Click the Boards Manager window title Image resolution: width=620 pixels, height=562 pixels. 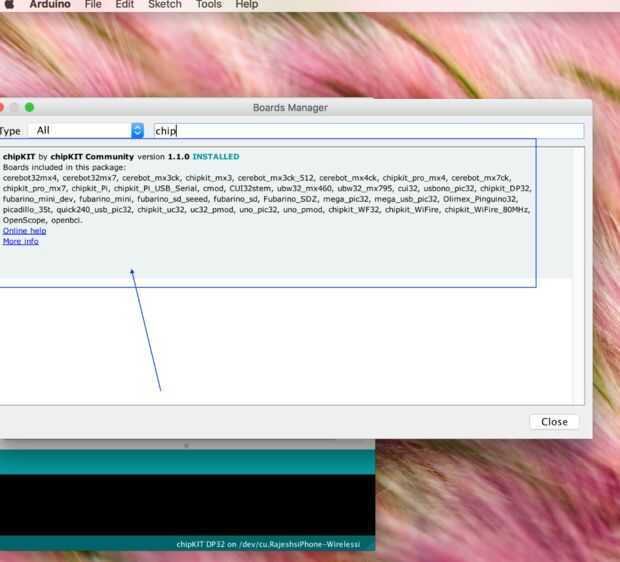[x=290, y=108]
